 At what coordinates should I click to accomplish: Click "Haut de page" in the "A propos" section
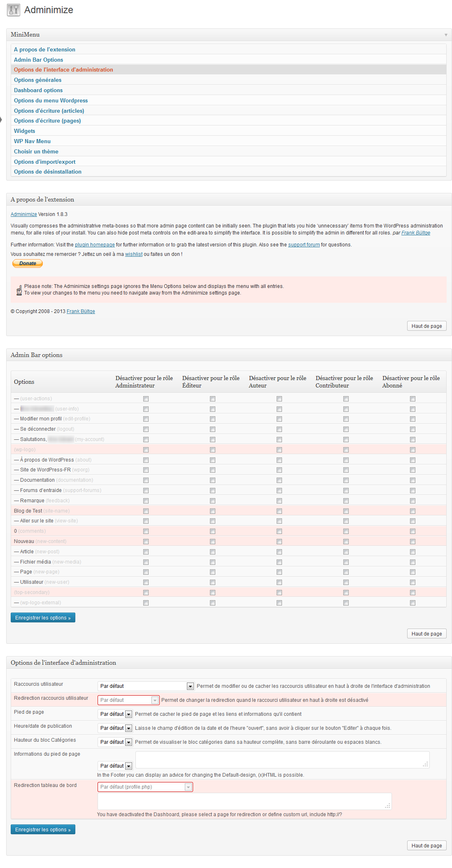point(426,326)
